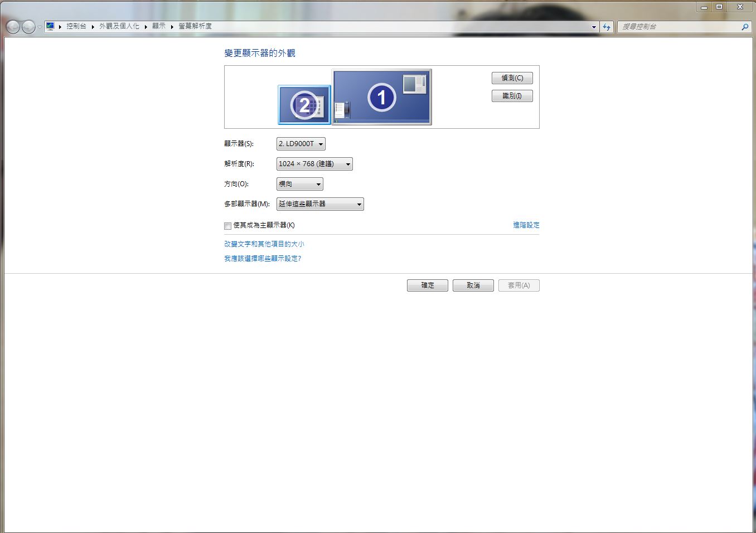Click the 套用(A) button
Viewport: 756px width, 533px height.
tap(519, 285)
